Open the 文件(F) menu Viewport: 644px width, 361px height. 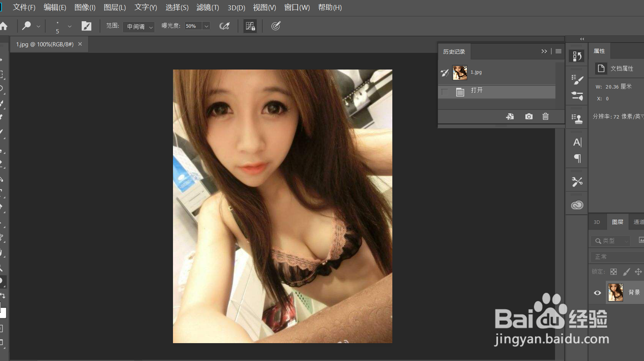coord(24,8)
